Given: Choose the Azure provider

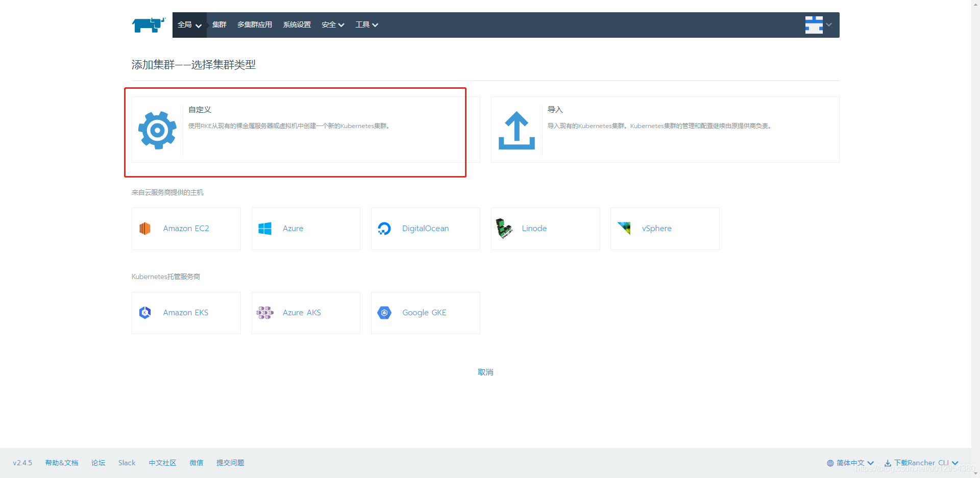Looking at the screenshot, I should 306,229.
